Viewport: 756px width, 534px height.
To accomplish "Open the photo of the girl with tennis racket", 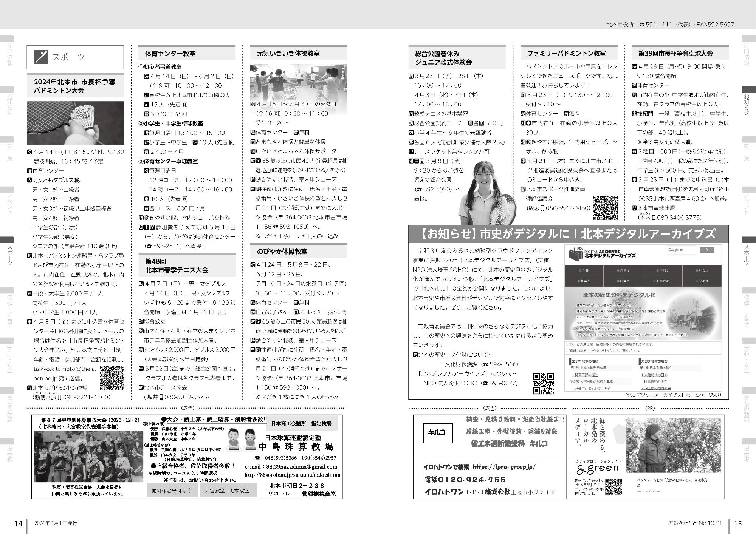I will coord(486,193).
